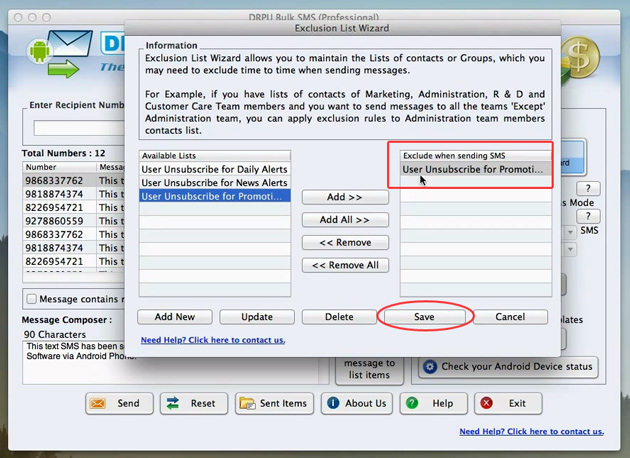Click the 'message to list items' button
Viewport: 630px width, 458px height.
[x=369, y=371]
